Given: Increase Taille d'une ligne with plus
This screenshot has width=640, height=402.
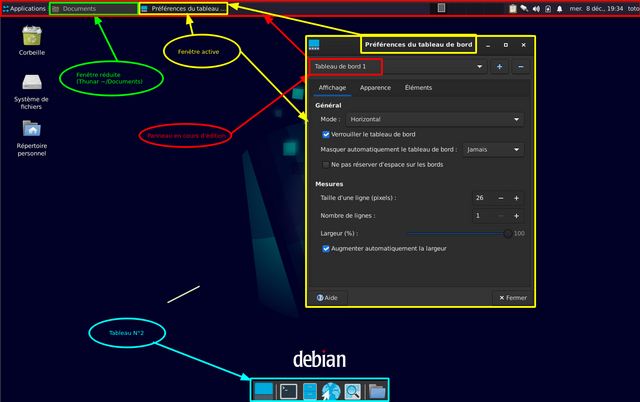Looking at the screenshot, I should [x=516, y=198].
